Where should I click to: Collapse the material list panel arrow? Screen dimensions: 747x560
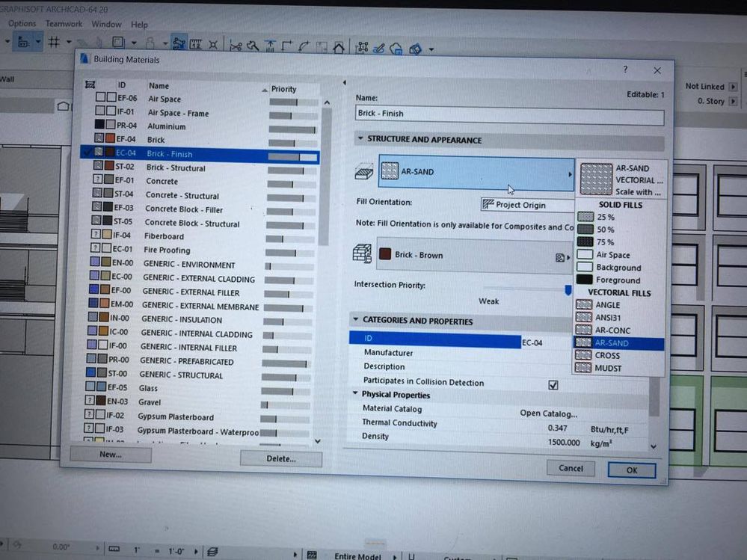pyautogui.click(x=345, y=82)
